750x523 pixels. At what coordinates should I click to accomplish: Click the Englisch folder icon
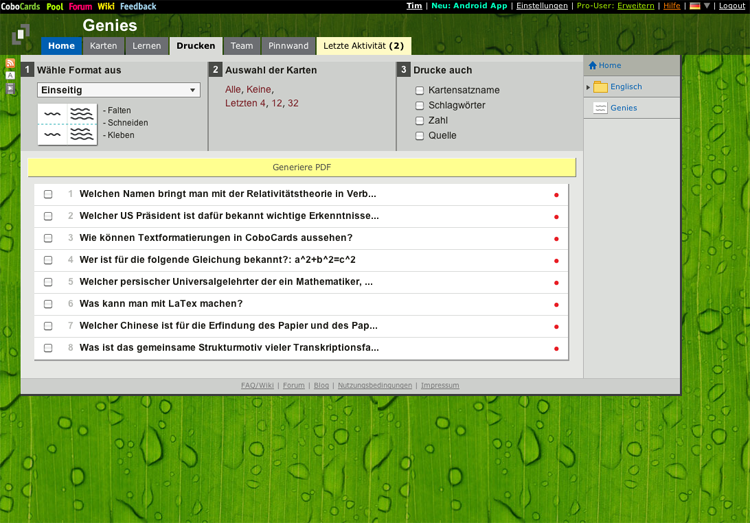click(x=600, y=87)
